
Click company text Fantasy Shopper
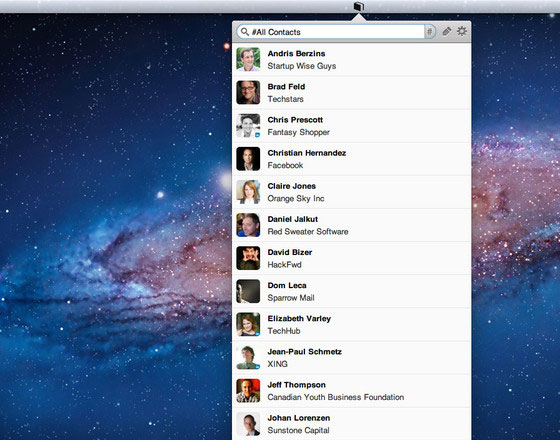299,132
